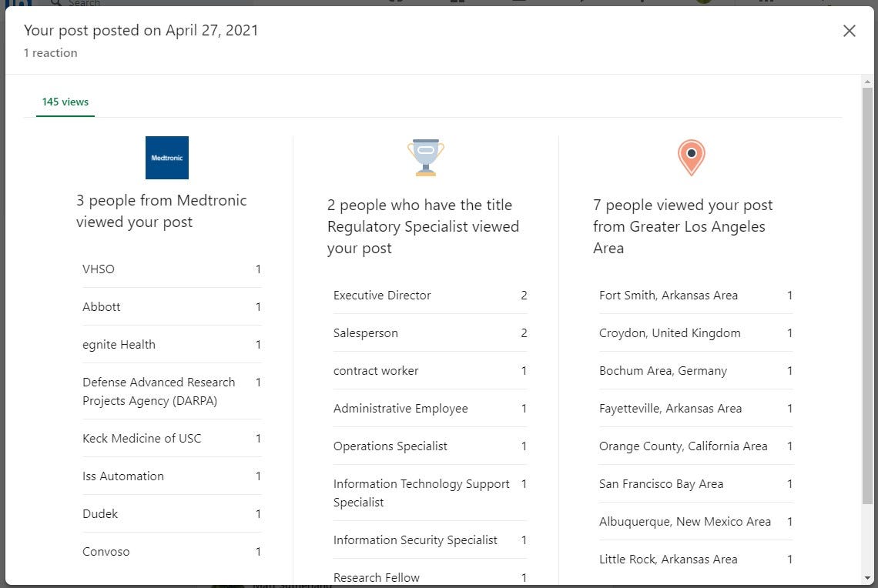
Task: Select the 145 views tab
Action: [65, 102]
